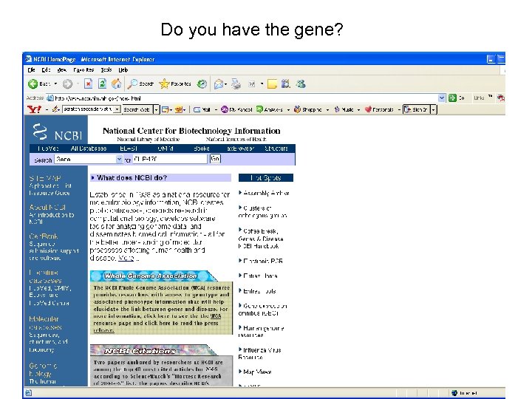Refresh the page with green arrows icon
The width and height of the screenshot is (532, 399).
(102, 83)
